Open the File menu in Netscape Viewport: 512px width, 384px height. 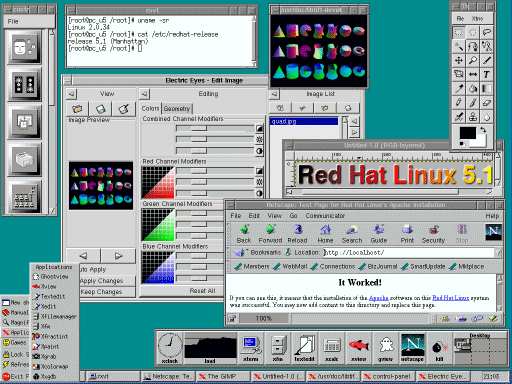(x=236, y=216)
